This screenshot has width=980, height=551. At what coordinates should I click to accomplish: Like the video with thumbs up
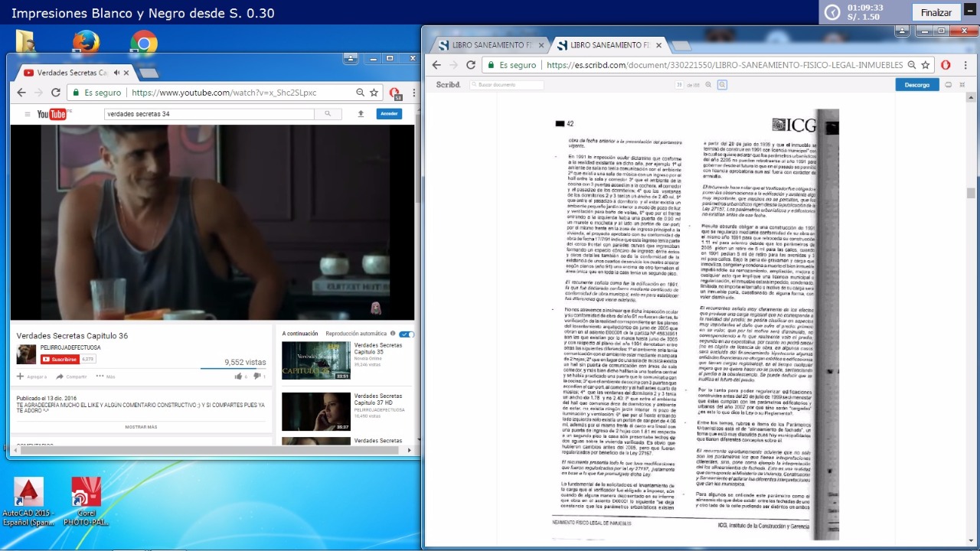coord(238,376)
